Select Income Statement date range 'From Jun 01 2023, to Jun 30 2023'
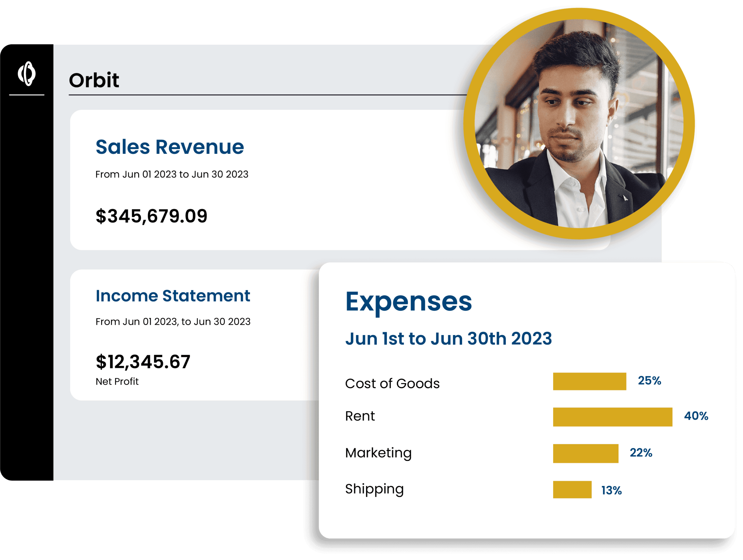743x560 pixels. [173, 321]
